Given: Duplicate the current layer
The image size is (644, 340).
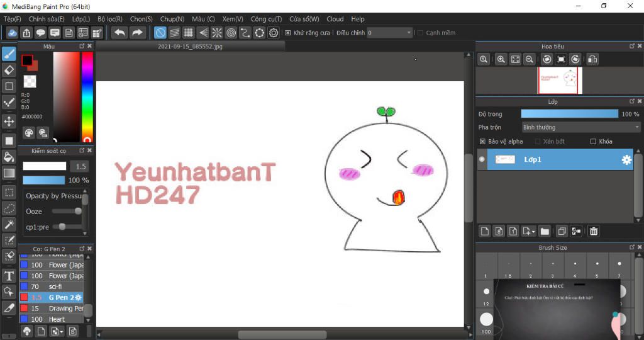Looking at the screenshot, I should pyautogui.click(x=562, y=231).
